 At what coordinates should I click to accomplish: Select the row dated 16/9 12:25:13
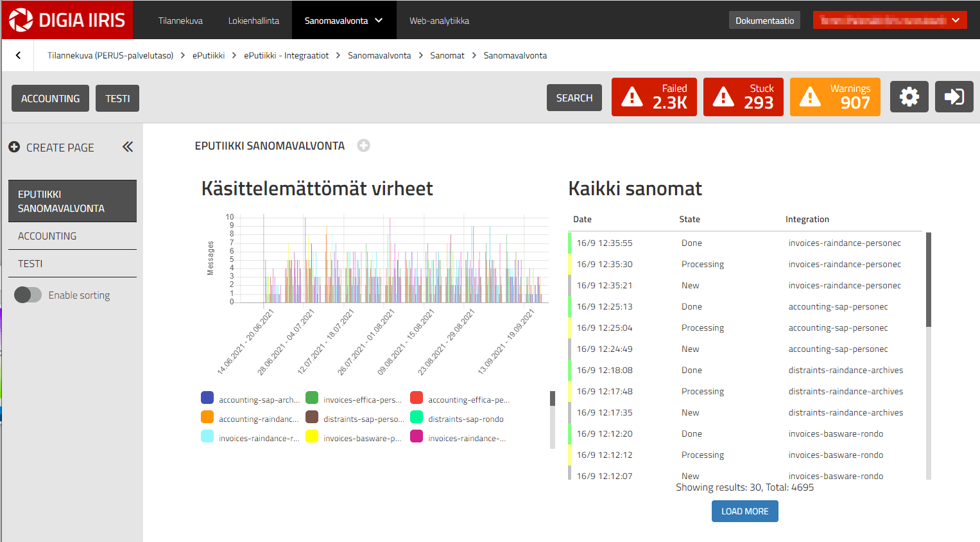[746, 306]
